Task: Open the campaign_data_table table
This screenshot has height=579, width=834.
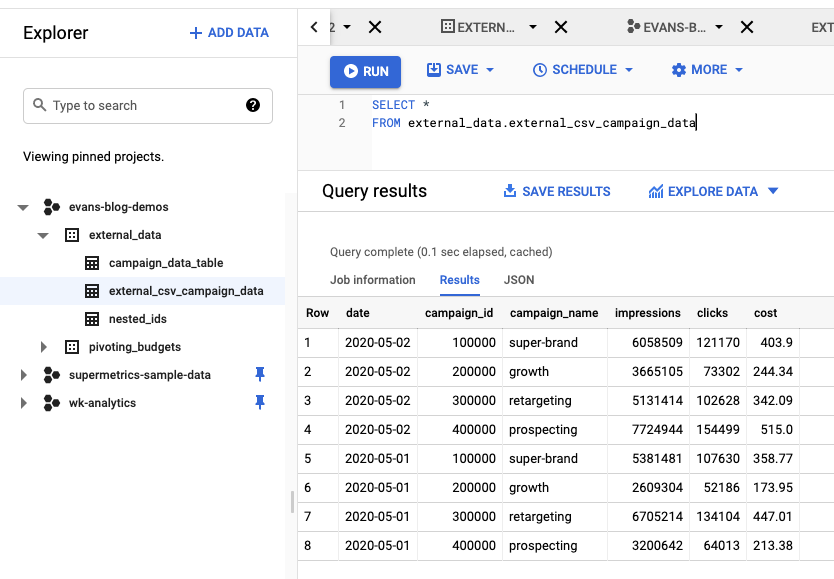Action: pos(165,263)
